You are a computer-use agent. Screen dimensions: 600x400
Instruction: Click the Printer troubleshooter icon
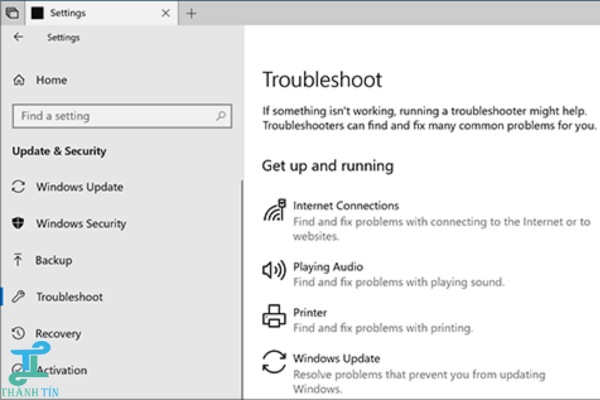point(274,316)
